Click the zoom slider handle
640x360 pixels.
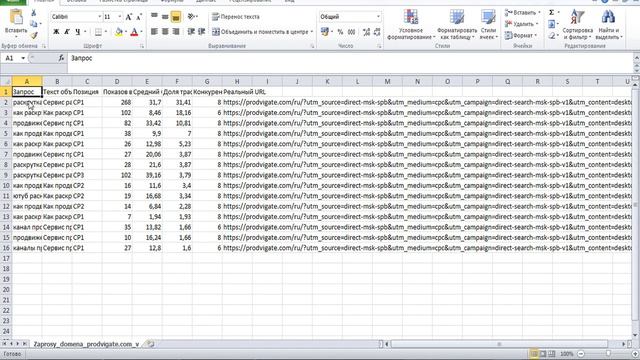tap(608, 354)
